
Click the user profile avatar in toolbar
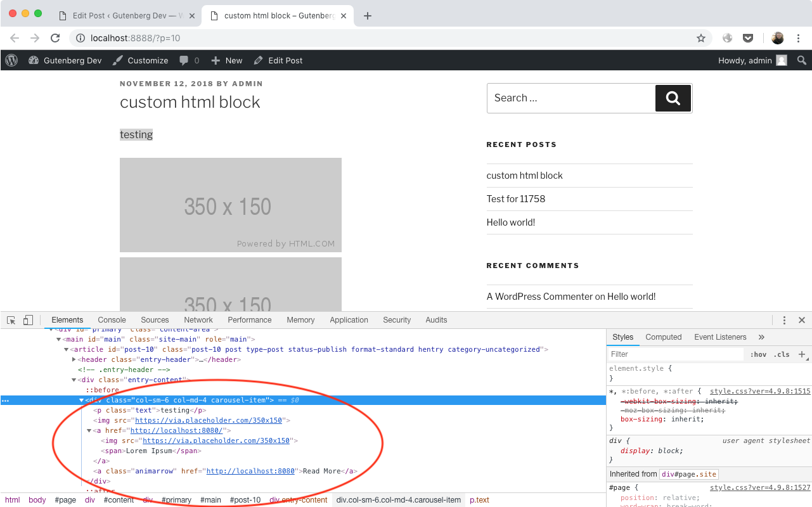pos(778,38)
